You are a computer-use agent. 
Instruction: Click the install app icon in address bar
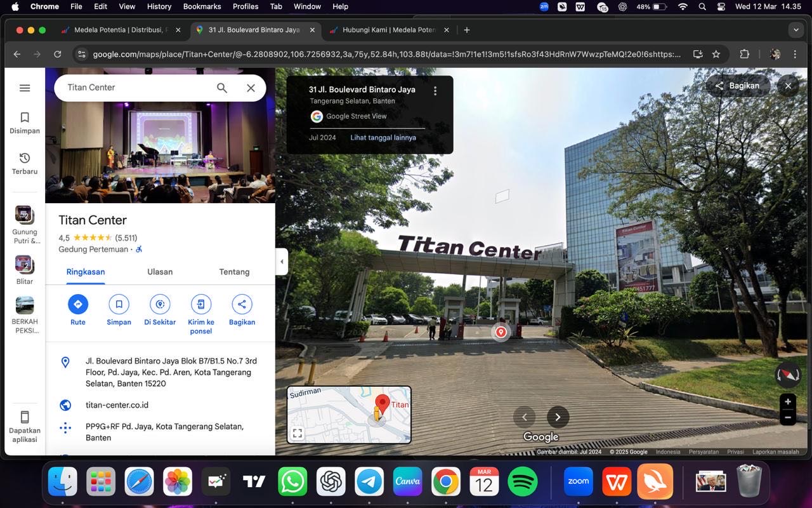[x=698, y=54]
